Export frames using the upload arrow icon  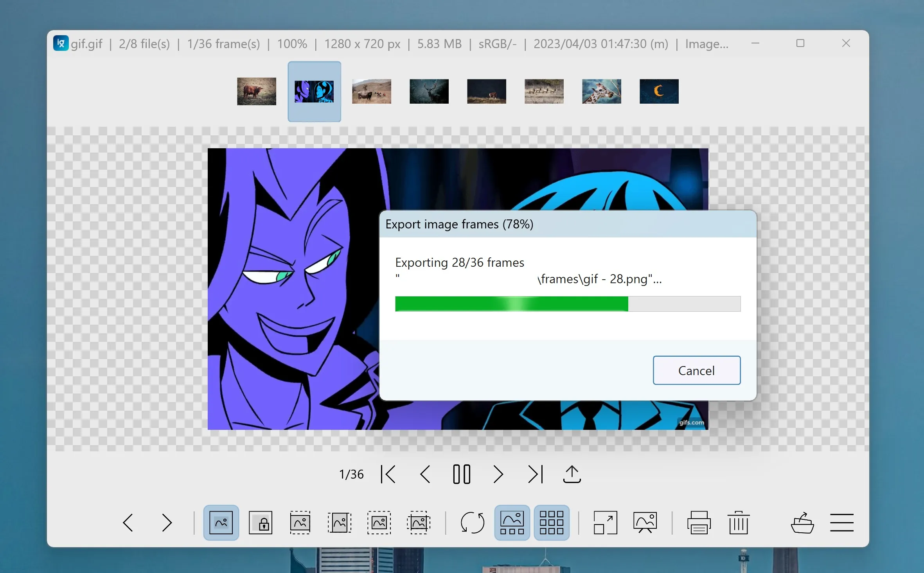pyautogui.click(x=572, y=474)
